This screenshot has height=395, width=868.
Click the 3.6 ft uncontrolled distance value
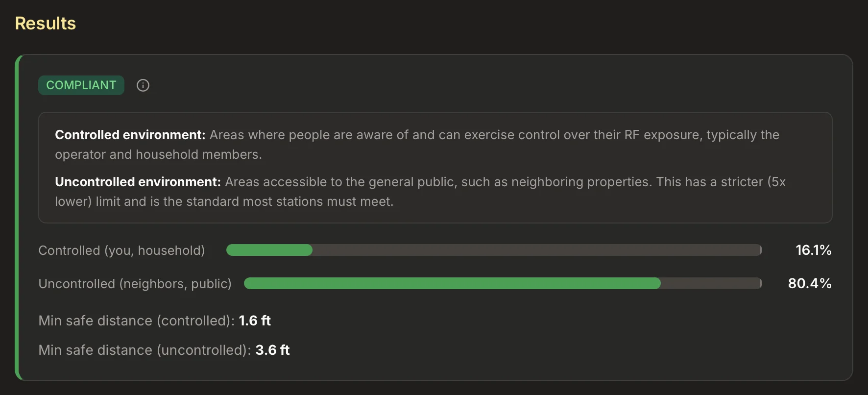click(272, 350)
